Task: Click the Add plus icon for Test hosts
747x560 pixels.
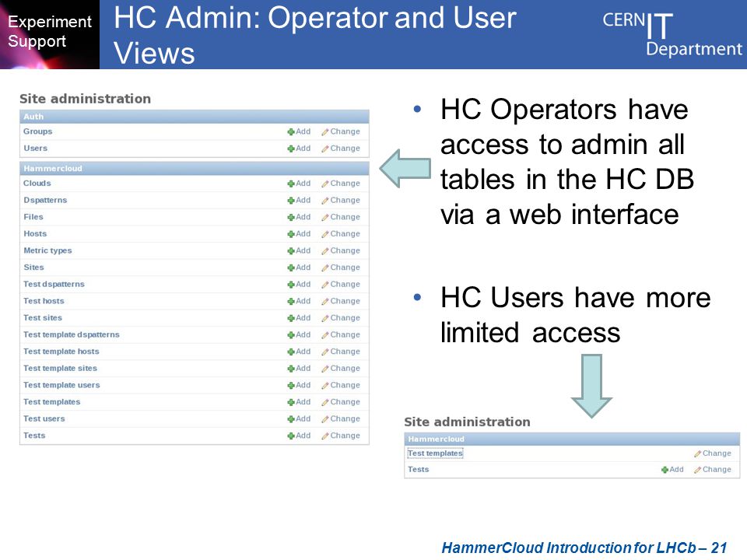Action: [290, 302]
